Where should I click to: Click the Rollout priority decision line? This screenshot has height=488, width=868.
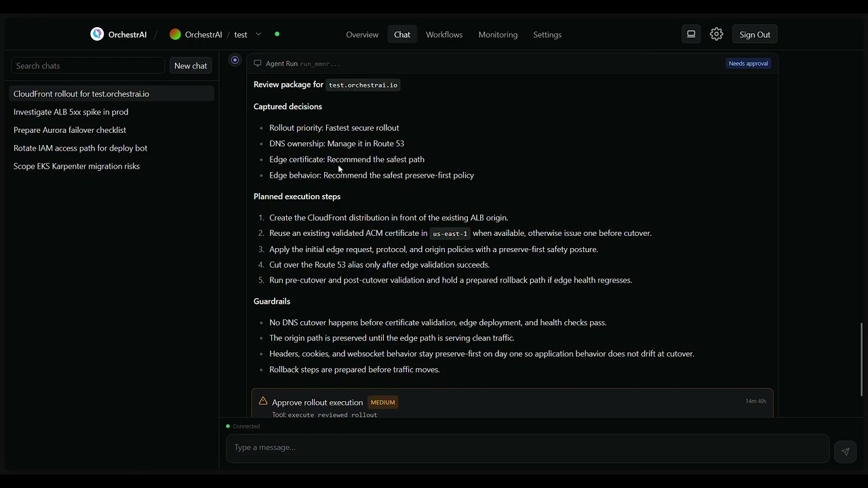[334, 127]
